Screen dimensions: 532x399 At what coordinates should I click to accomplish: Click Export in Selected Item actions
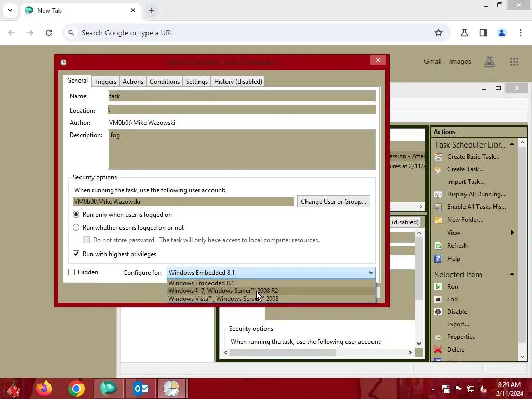pos(458,324)
